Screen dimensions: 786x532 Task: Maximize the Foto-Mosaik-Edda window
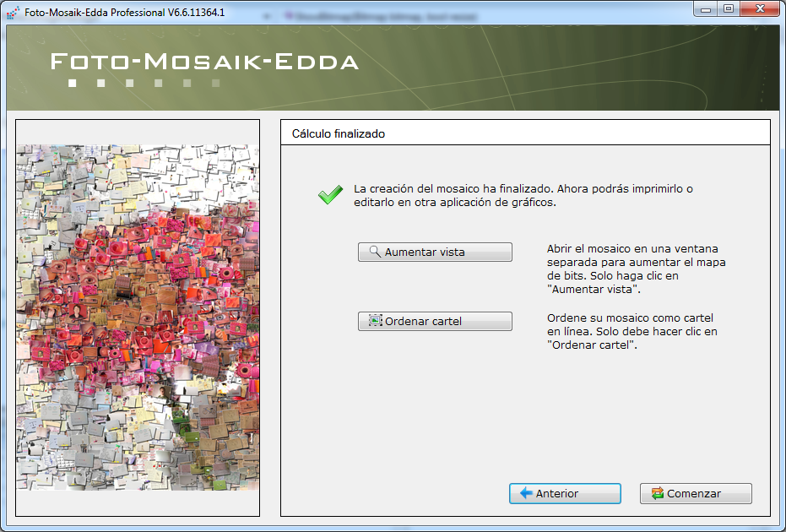(729, 9)
